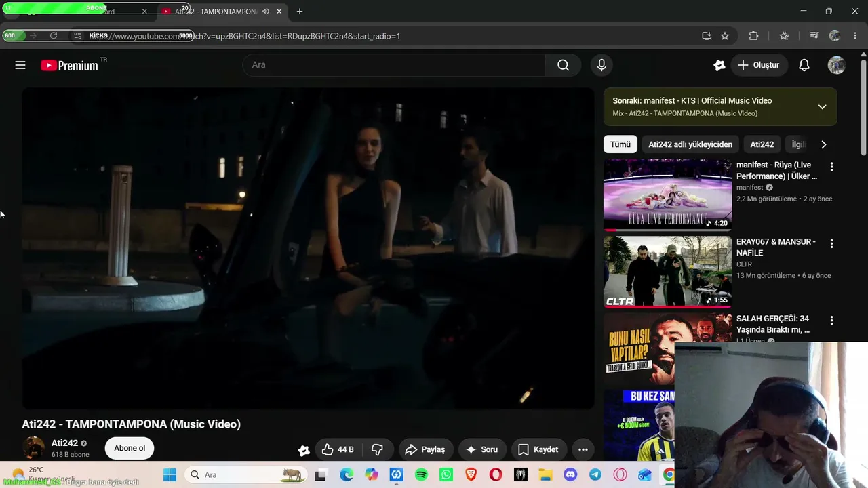Open the YouTube account avatar menu

pos(837,65)
